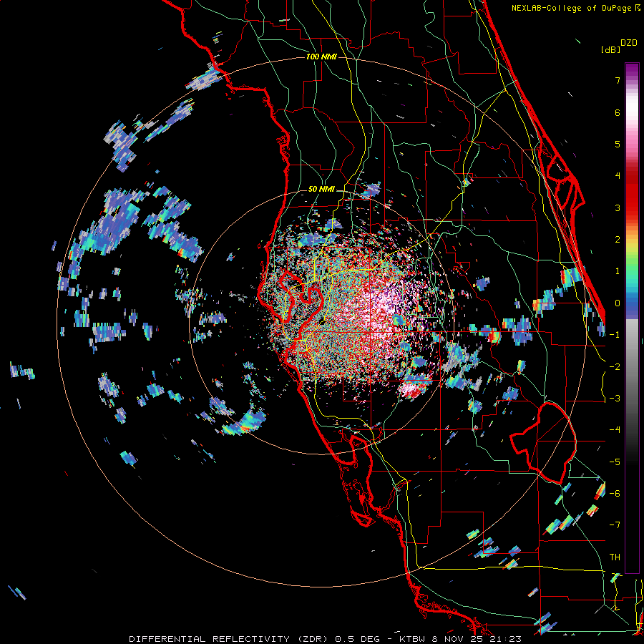Viewport: 644px width, 644px height.
Task: Click the DIFFERENTIAL REFLECTIVITY (ZDR) caption text
Action: point(230,639)
